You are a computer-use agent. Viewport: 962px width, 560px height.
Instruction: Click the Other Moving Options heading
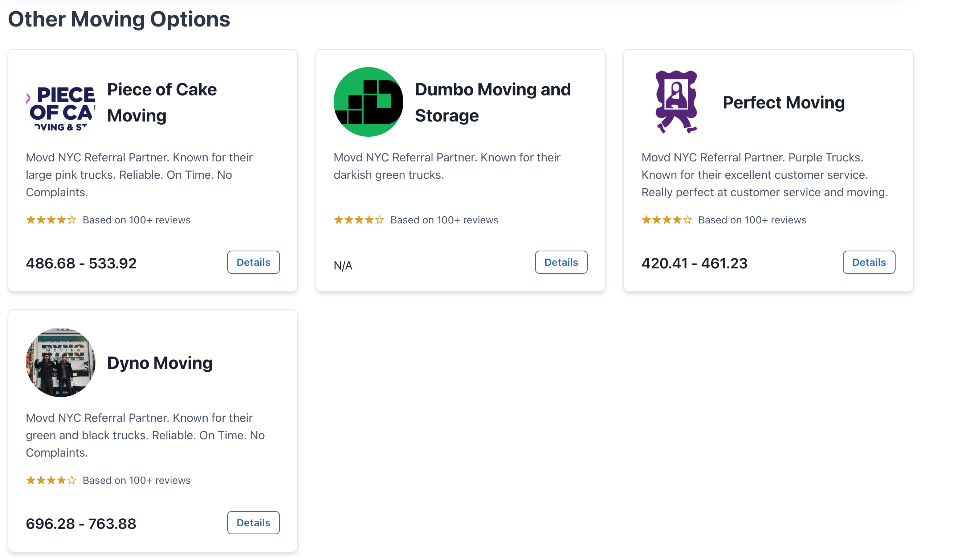click(x=119, y=19)
